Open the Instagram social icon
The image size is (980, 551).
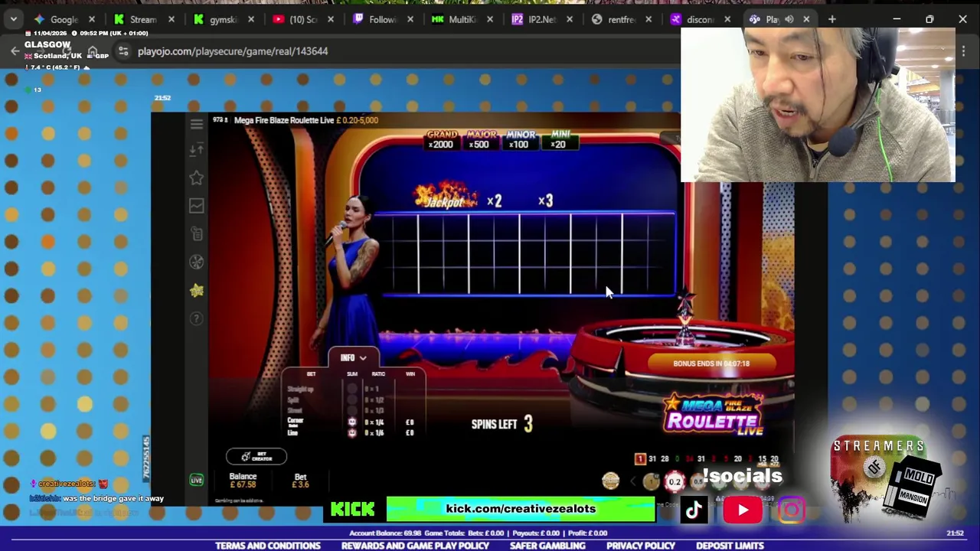coord(792,510)
